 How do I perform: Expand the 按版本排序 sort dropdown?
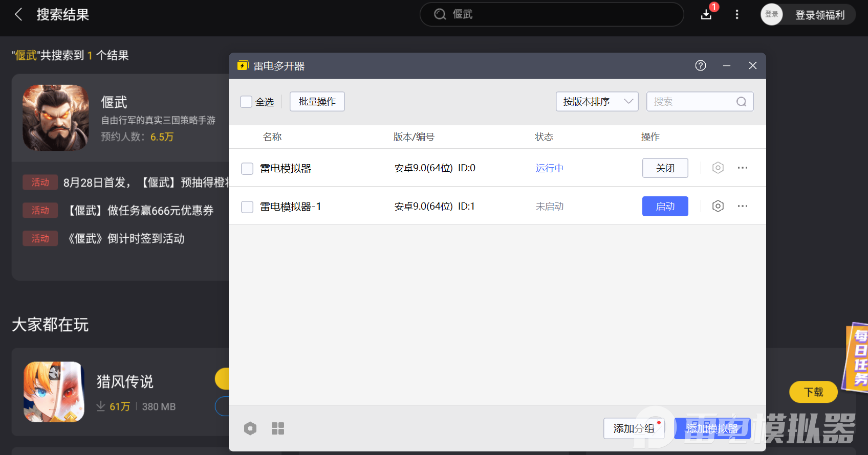(597, 102)
